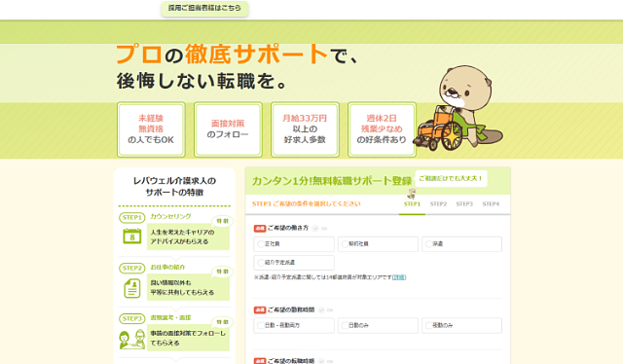
Task: Open the 詳細 link for dispatch areas
Action: [x=399, y=277]
